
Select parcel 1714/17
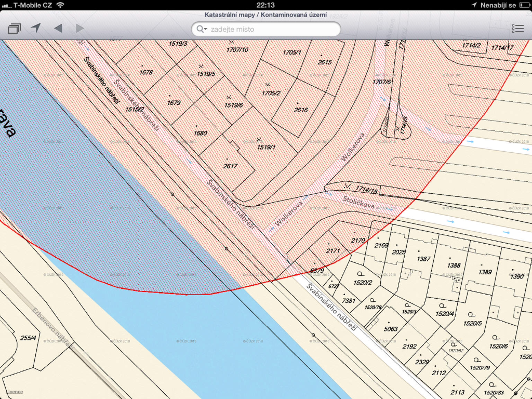click(x=502, y=48)
